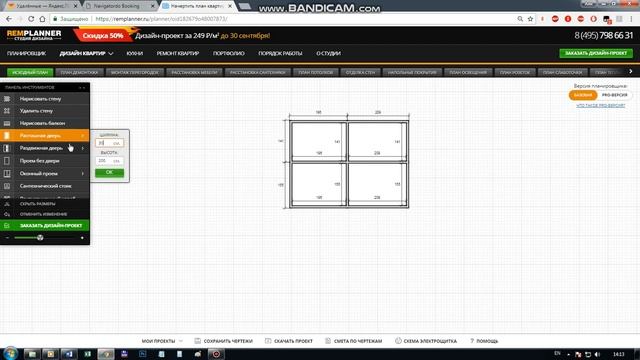
Task: Go to browser home page icon
Action: (42, 19)
